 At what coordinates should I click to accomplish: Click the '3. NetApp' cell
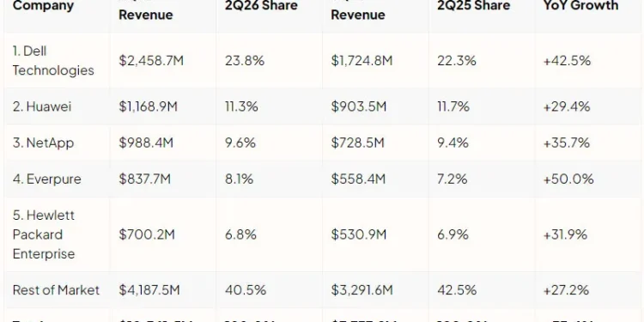coord(43,143)
